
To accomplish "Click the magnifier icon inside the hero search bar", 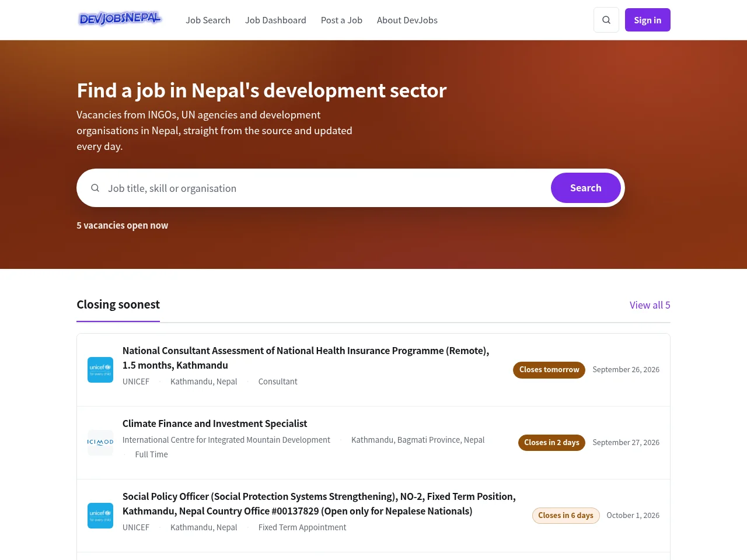I will pyautogui.click(x=95, y=188).
